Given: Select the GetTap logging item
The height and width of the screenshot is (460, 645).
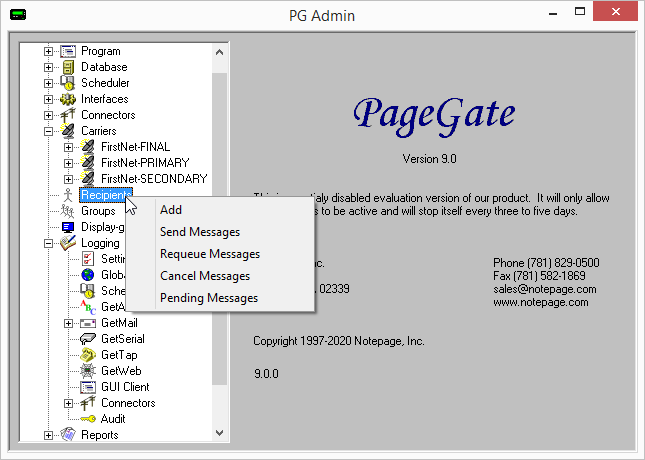Looking at the screenshot, I should (119, 355).
